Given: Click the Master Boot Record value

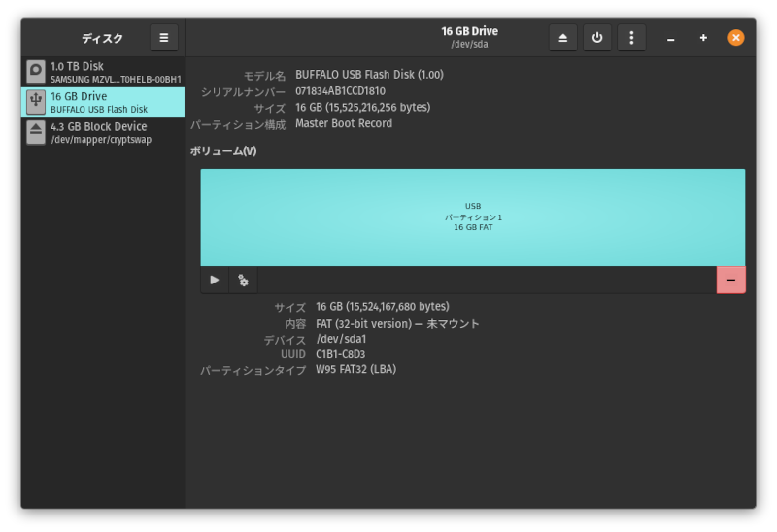Looking at the screenshot, I should pos(344,123).
